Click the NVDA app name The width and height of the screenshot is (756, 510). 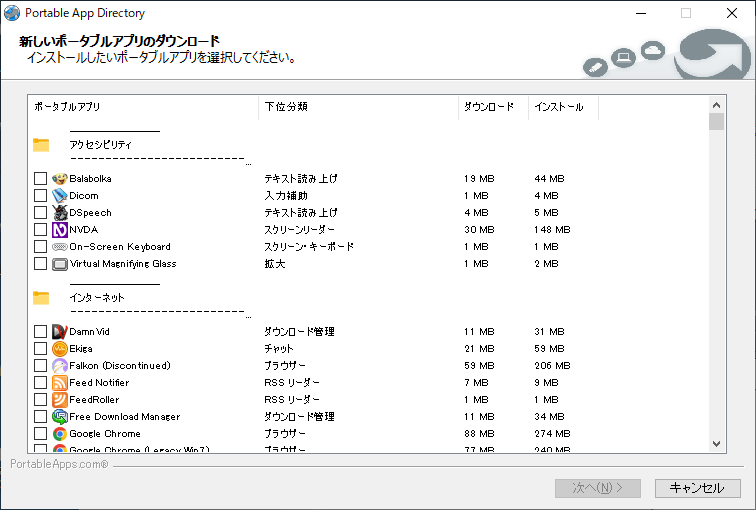click(x=83, y=229)
